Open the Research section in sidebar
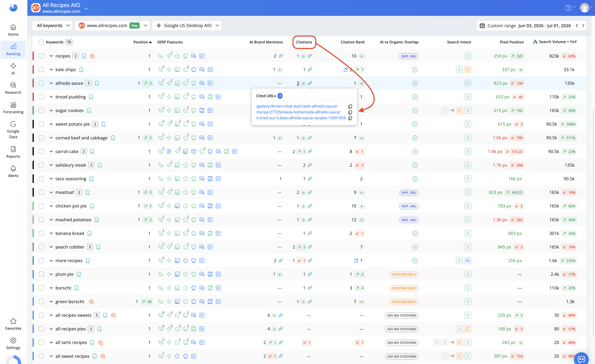The image size is (595, 364). tap(13, 88)
